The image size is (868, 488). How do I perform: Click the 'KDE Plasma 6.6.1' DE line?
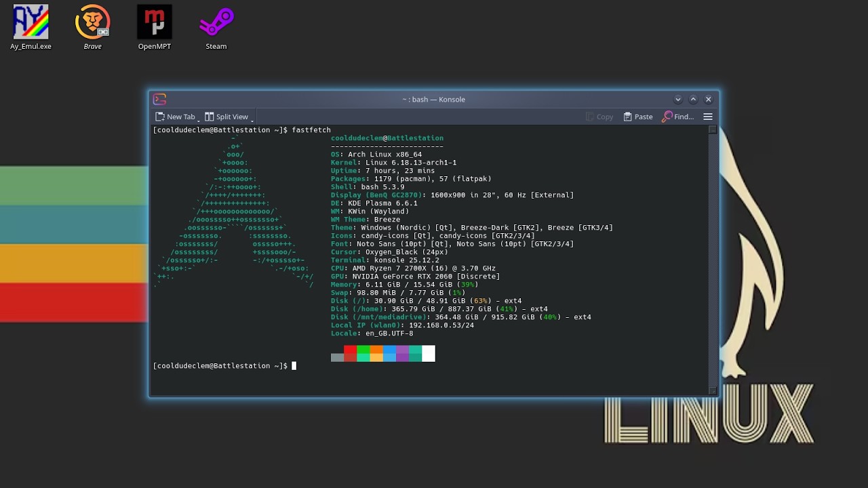pos(374,203)
